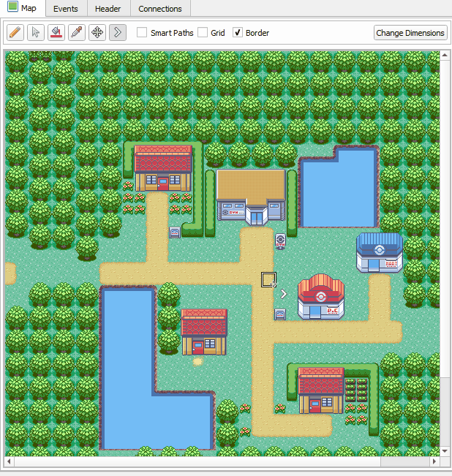Select the Pointer selection tool

coord(36,32)
